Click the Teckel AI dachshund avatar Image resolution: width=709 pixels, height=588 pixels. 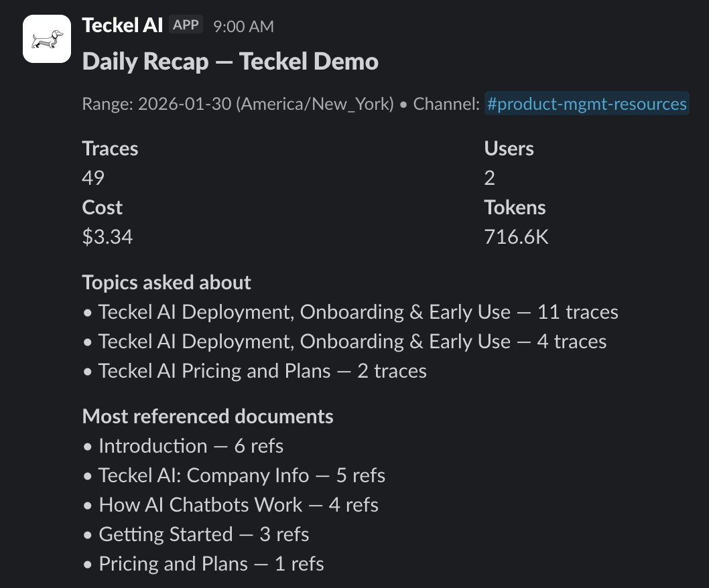47,39
